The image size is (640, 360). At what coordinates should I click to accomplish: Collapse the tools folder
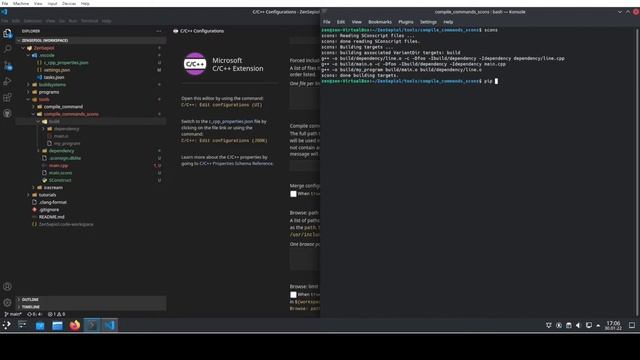click(44, 100)
